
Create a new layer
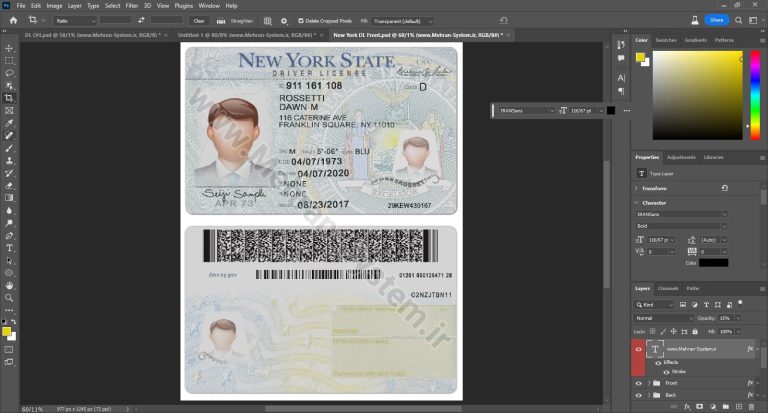click(x=739, y=407)
